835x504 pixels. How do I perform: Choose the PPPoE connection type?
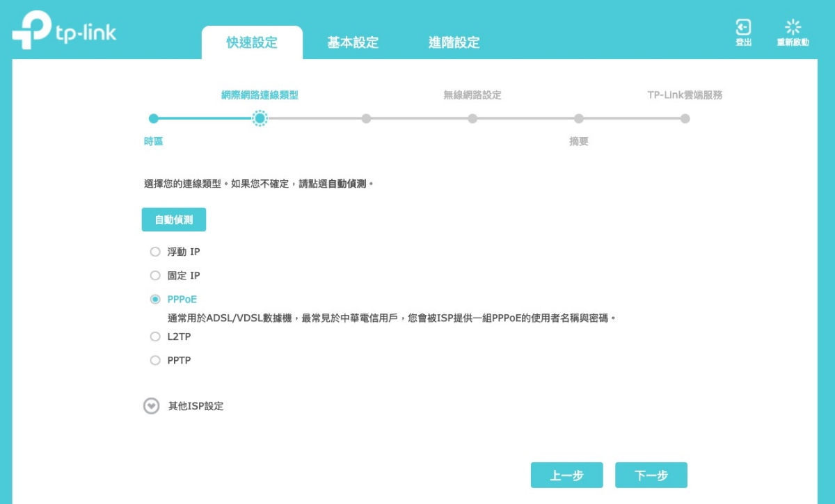(155, 299)
